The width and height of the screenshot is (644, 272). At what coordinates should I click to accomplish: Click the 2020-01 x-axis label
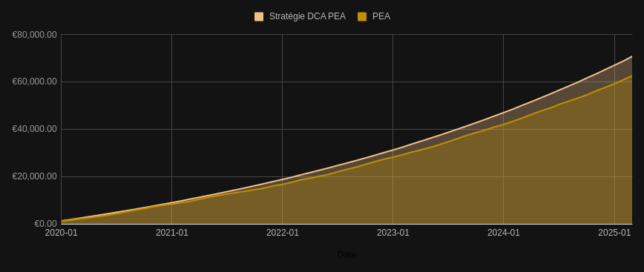click(61, 233)
